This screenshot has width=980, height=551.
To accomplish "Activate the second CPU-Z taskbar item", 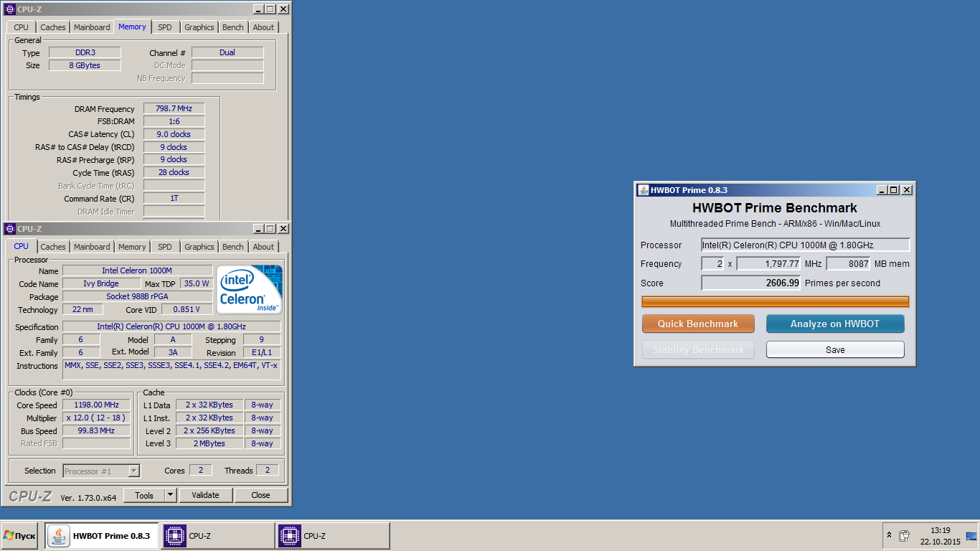I will [333, 536].
